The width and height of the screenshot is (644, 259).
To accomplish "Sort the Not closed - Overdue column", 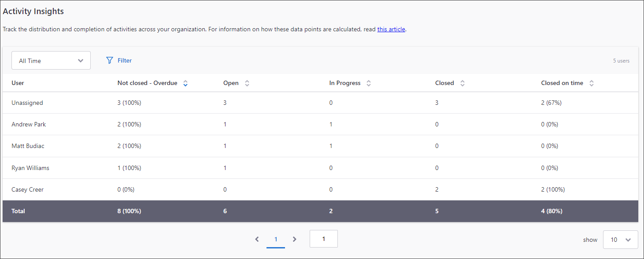I will point(185,83).
